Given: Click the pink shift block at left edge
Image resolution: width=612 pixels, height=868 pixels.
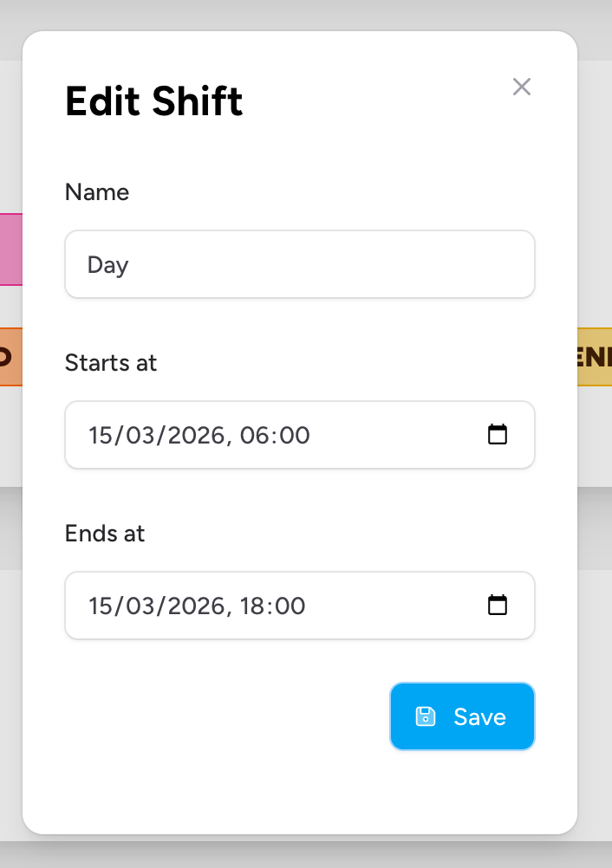Looking at the screenshot, I should coord(10,249).
